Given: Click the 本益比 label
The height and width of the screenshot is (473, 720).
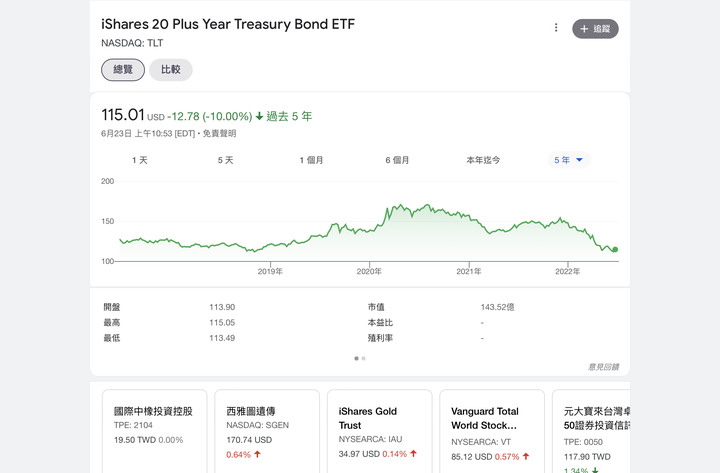Looking at the screenshot, I should 380,323.
